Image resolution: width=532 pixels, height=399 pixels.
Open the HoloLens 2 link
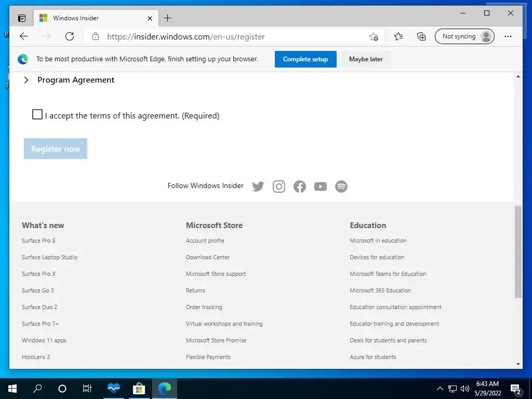(36, 357)
